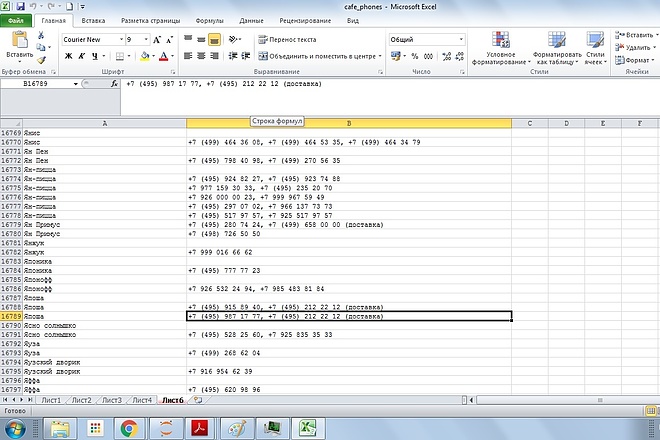This screenshot has height=440, width=660.
Task: Click the Windows Start button
Action: click(14, 429)
